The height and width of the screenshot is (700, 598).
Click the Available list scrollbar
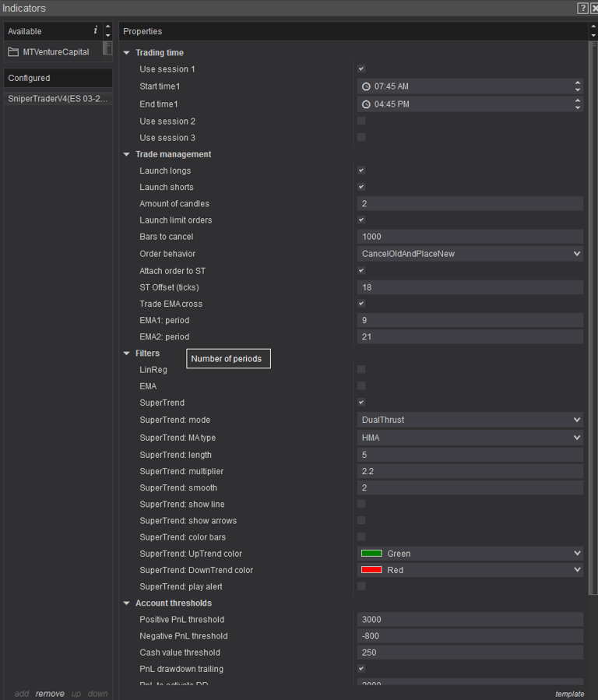107,47
